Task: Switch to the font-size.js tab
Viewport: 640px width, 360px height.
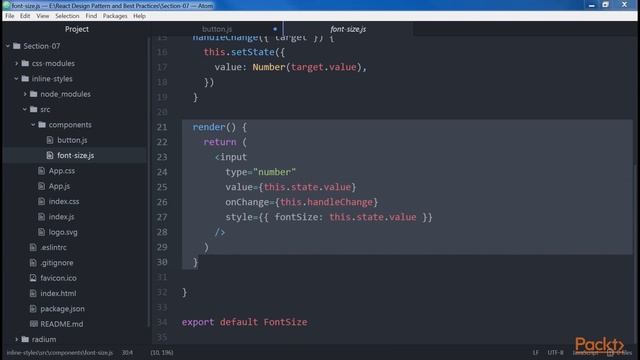Action: (348, 29)
